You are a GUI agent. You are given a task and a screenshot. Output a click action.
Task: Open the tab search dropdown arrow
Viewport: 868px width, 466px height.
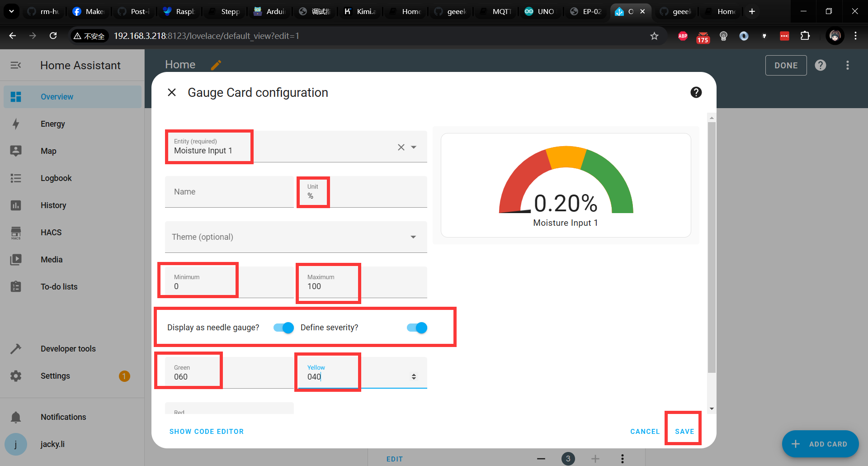11,11
